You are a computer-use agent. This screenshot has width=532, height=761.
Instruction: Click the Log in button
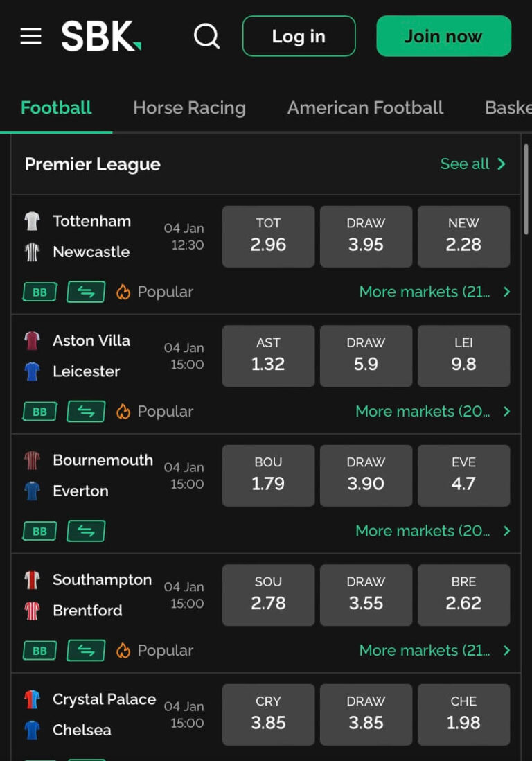coord(299,37)
